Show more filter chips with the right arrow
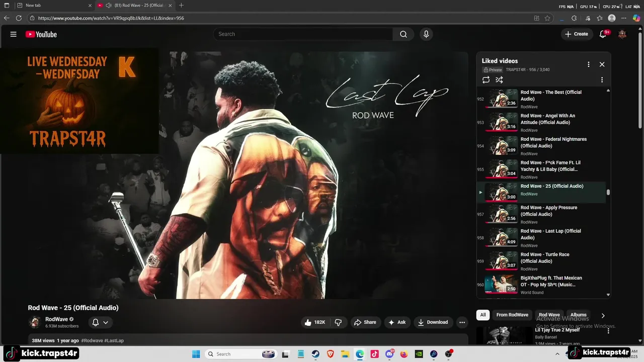This screenshot has height=362, width=644. tap(603, 315)
